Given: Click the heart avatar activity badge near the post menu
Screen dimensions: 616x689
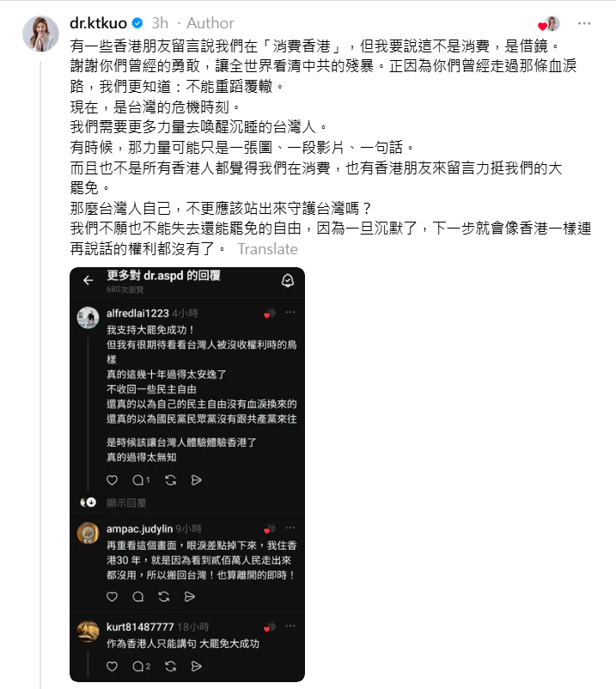Looking at the screenshot, I should 549,24.
